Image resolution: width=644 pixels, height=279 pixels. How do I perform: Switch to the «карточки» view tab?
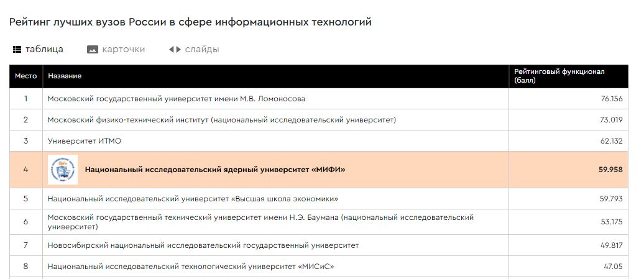pyautogui.click(x=116, y=50)
